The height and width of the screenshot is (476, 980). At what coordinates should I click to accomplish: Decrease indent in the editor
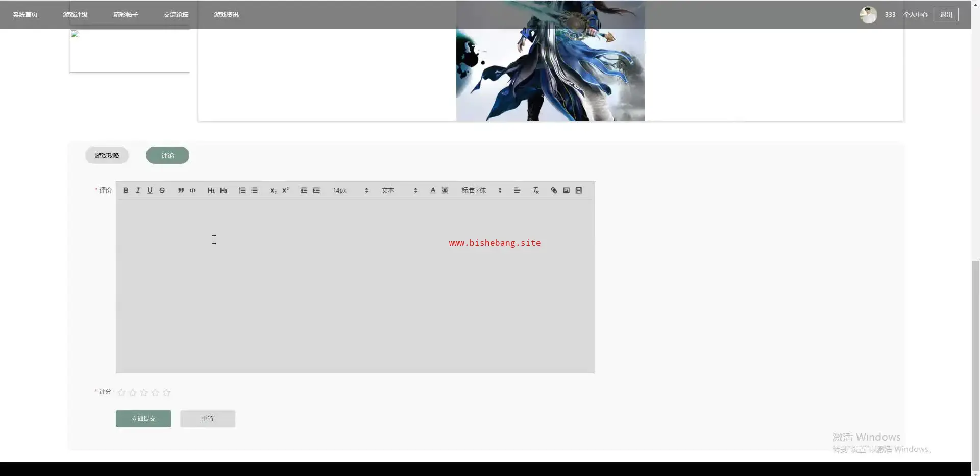coord(304,191)
